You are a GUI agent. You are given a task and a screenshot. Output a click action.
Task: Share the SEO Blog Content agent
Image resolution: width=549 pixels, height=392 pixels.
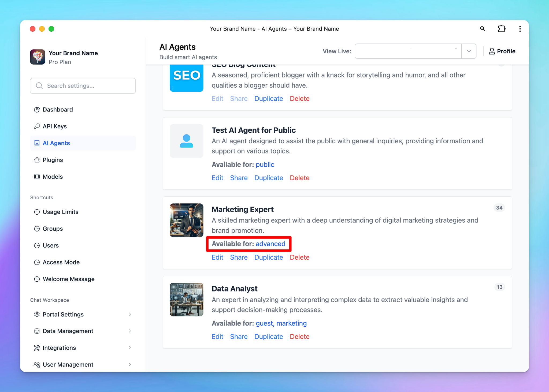(x=239, y=99)
